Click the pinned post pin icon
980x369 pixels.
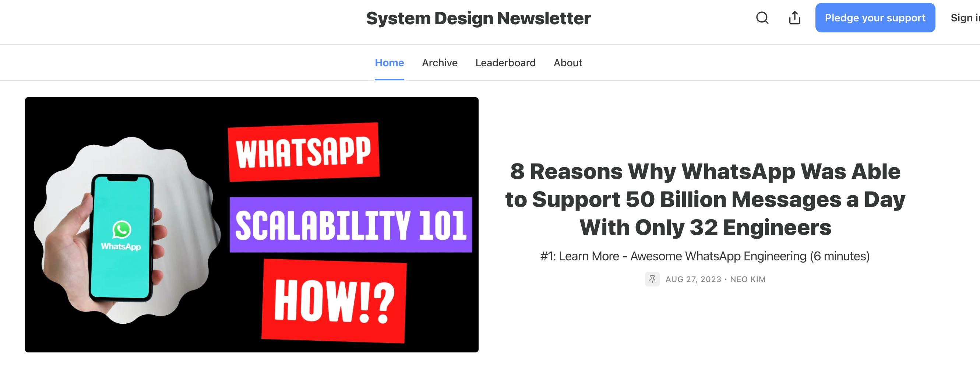click(x=652, y=279)
